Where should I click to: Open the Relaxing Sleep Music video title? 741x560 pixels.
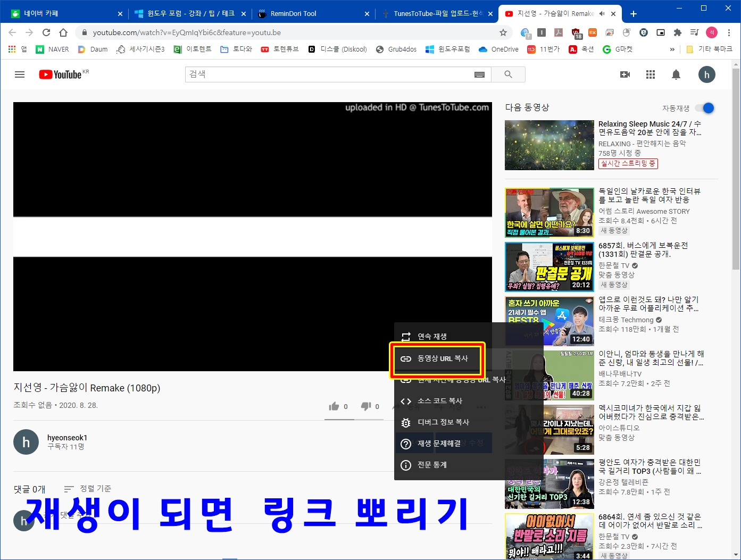(x=650, y=128)
